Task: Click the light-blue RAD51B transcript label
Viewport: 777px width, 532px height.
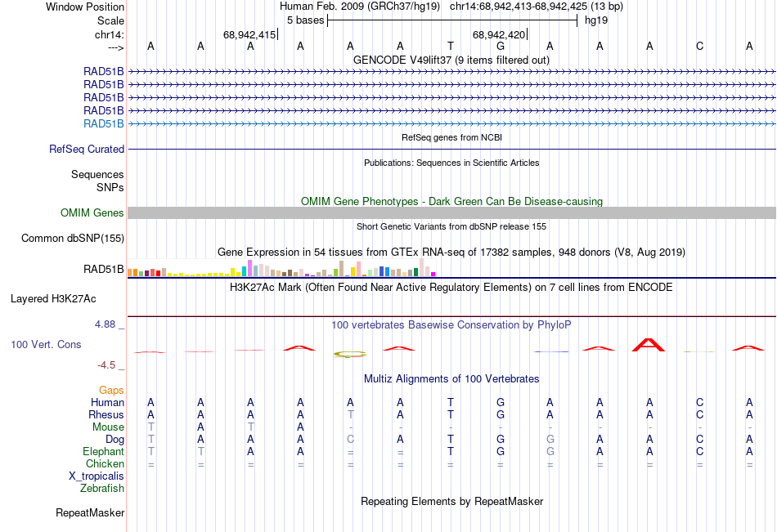Action: [x=104, y=123]
